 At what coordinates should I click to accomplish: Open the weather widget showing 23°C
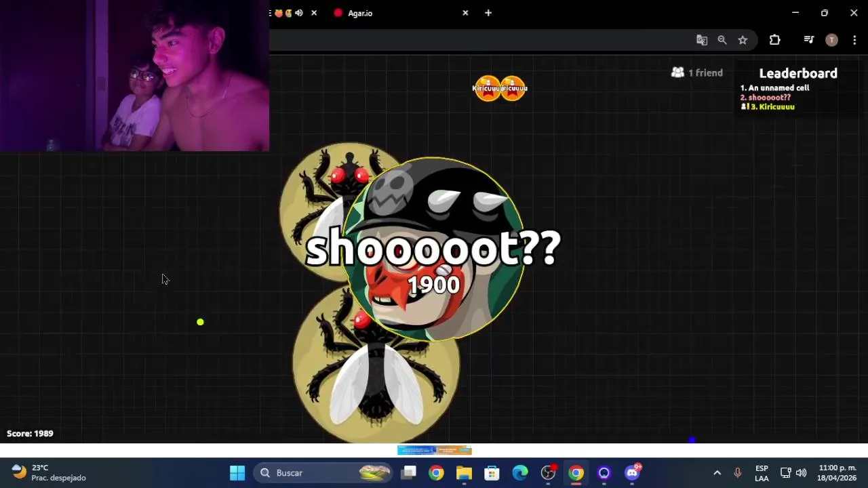(x=49, y=472)
